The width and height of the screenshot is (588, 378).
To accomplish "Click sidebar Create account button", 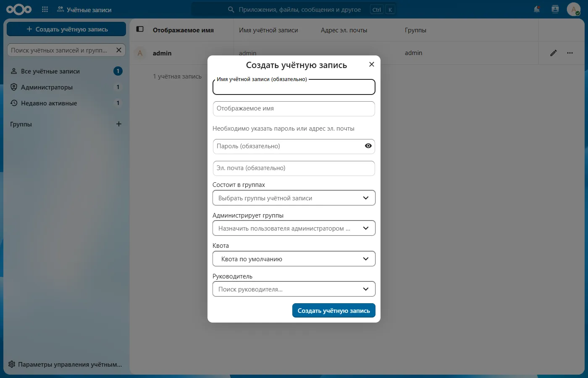I will pos(66,29).
